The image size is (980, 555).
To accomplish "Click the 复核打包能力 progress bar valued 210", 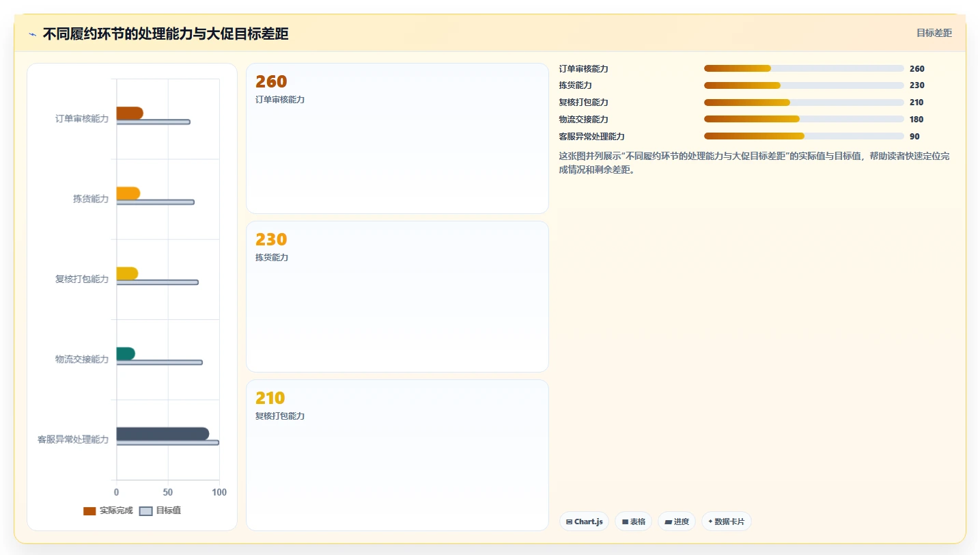I will click(x=804, y=103).
